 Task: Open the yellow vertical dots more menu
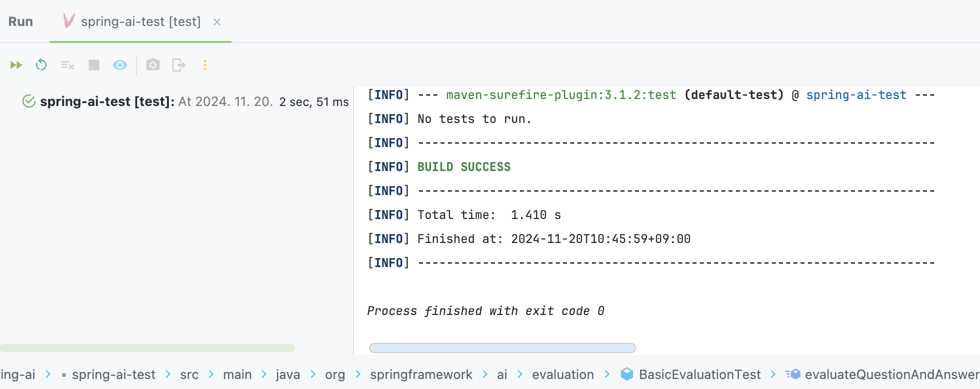pyautogui.click(x=204, y=65)
